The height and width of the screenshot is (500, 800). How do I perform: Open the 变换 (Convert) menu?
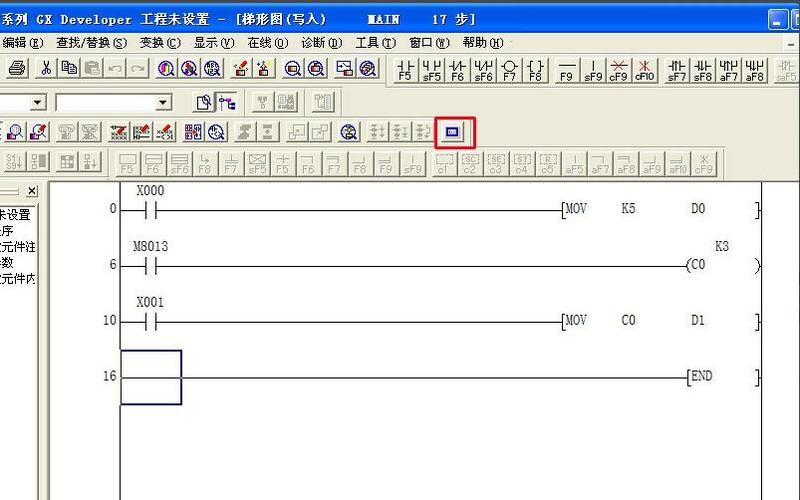point(159,43)
